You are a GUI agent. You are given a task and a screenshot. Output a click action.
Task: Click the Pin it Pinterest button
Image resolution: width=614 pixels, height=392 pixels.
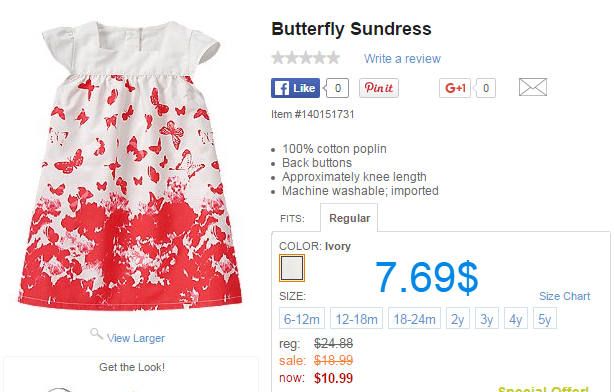coord(379,88)
